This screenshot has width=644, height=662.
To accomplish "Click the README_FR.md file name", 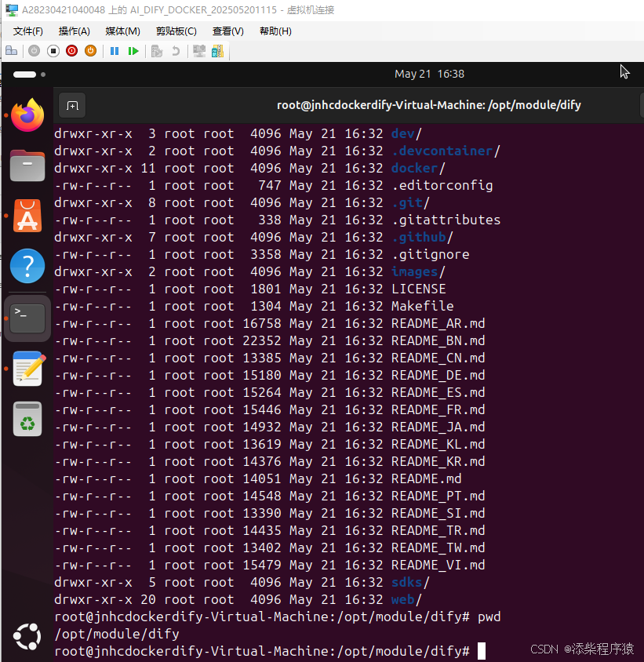I will [438, 410].
